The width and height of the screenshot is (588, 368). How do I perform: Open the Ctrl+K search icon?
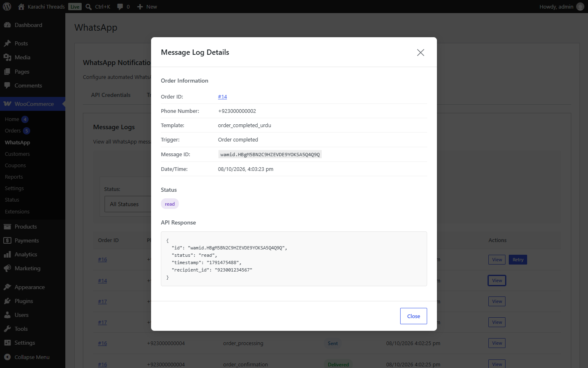[x=89, y=7]
